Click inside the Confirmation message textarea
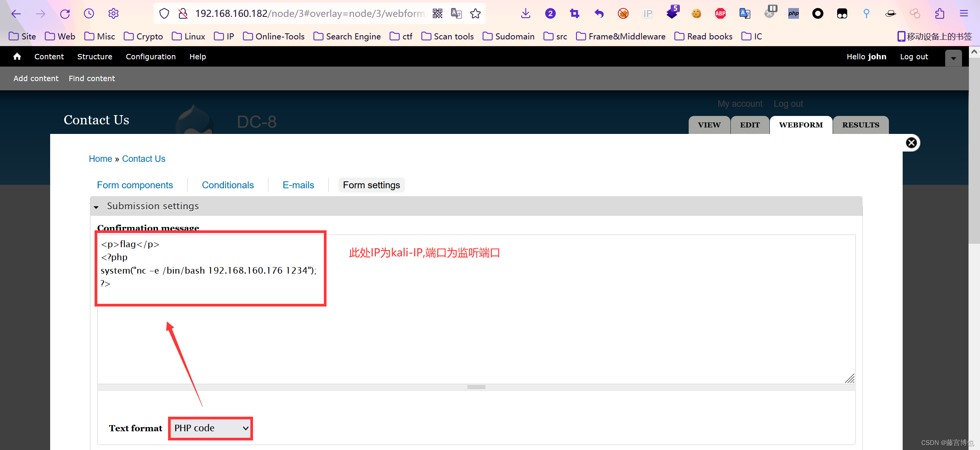The image size is (980, 450). pyautogui.click(x=476, y=309)
